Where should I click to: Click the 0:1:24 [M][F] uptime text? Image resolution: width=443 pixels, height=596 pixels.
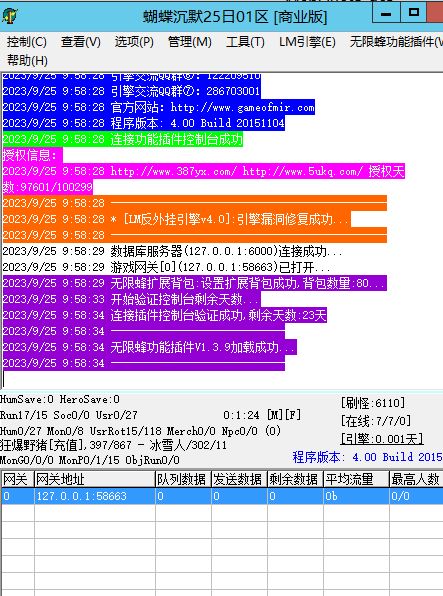pyautogui.click(x=262, y=415)
